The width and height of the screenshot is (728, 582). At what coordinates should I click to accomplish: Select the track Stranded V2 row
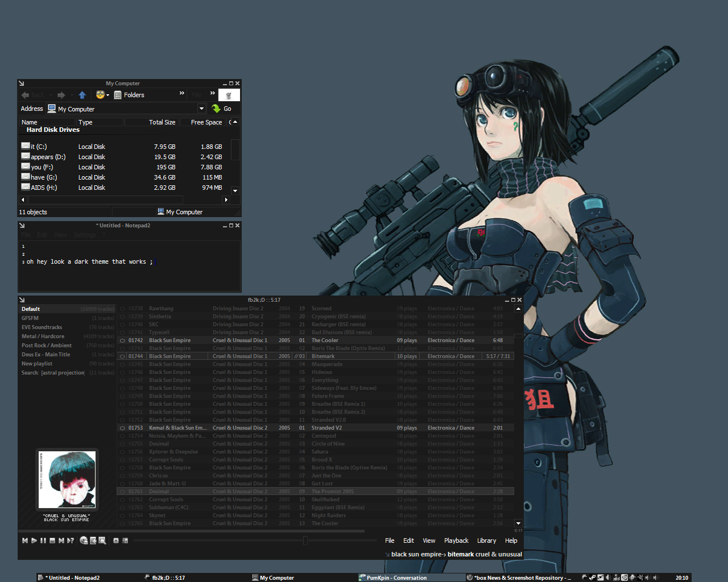point(316,428)
